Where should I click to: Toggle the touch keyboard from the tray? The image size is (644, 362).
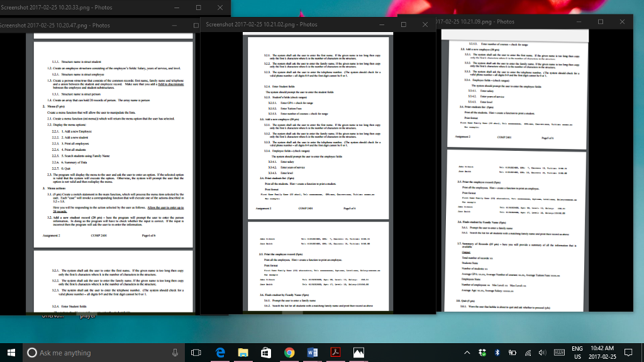[560, 353]
